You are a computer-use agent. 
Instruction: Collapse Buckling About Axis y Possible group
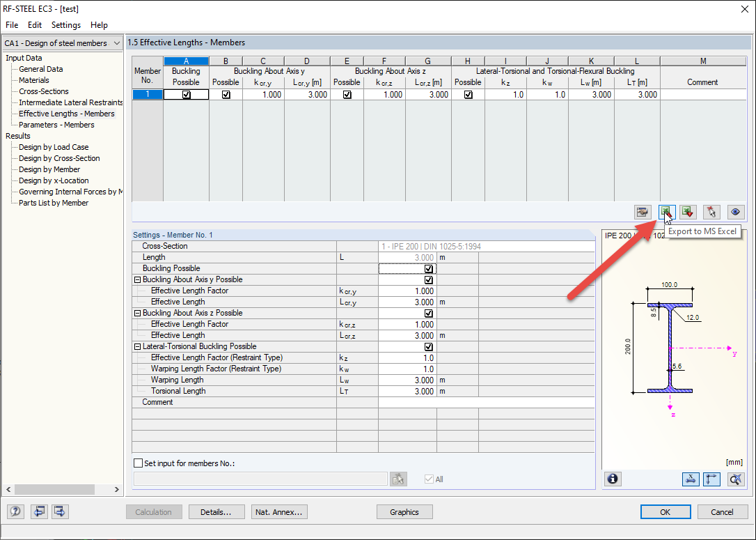click(137, 280)
